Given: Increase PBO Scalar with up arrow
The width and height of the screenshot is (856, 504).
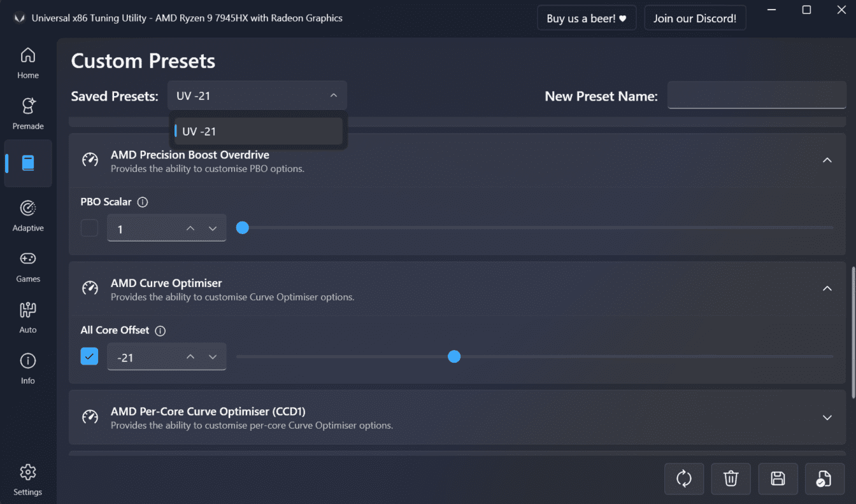Looking at the screenshot, I should [190, 228].
